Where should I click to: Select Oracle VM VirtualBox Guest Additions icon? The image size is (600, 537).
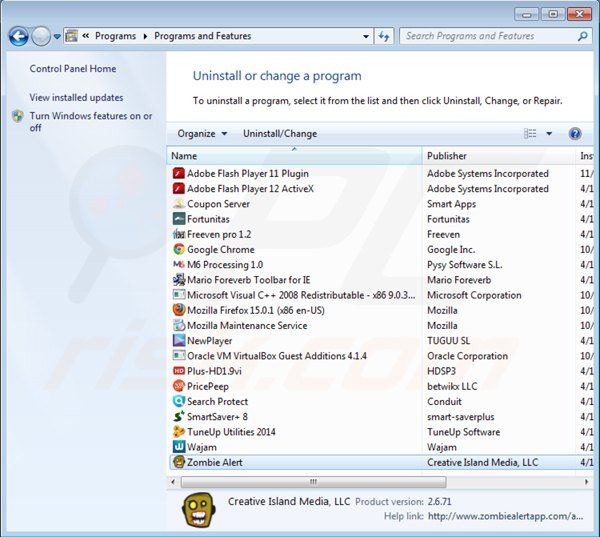pyautogui.click(x=179, y=356)
